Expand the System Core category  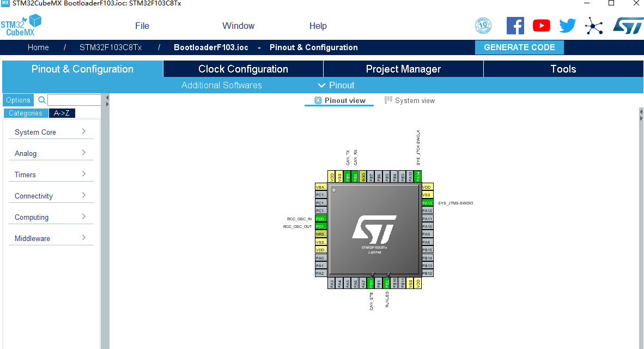point(51,132)
